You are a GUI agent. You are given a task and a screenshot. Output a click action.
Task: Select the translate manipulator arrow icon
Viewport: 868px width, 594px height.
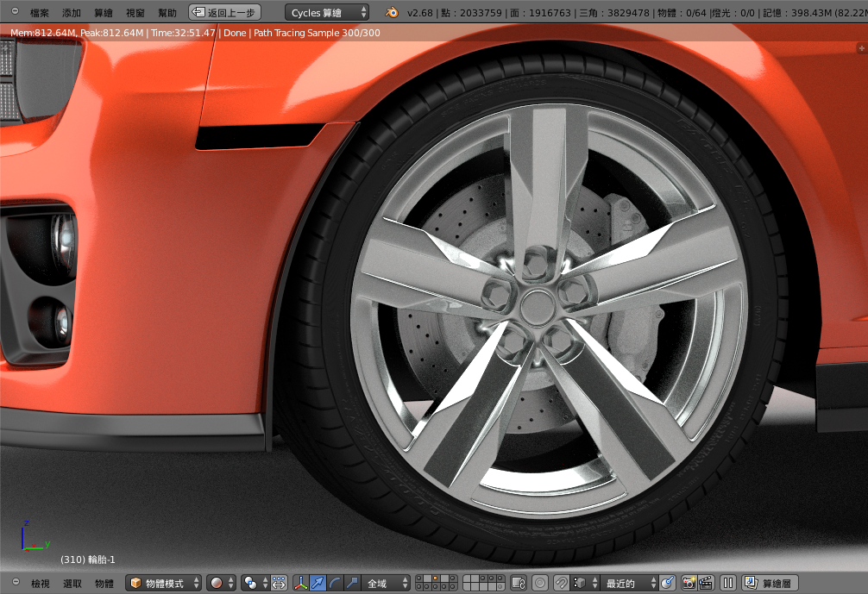click(318, 584)
